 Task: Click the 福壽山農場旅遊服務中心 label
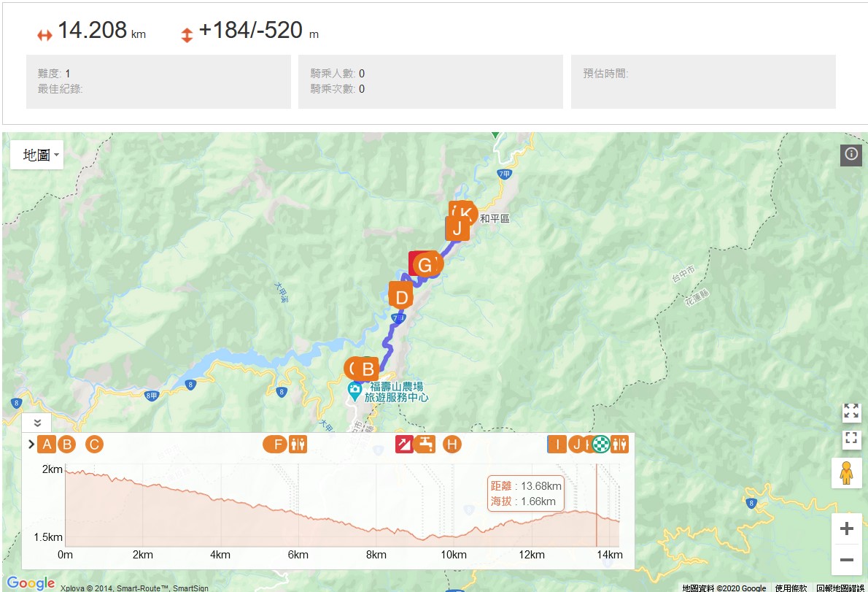[x=396, y=392]
